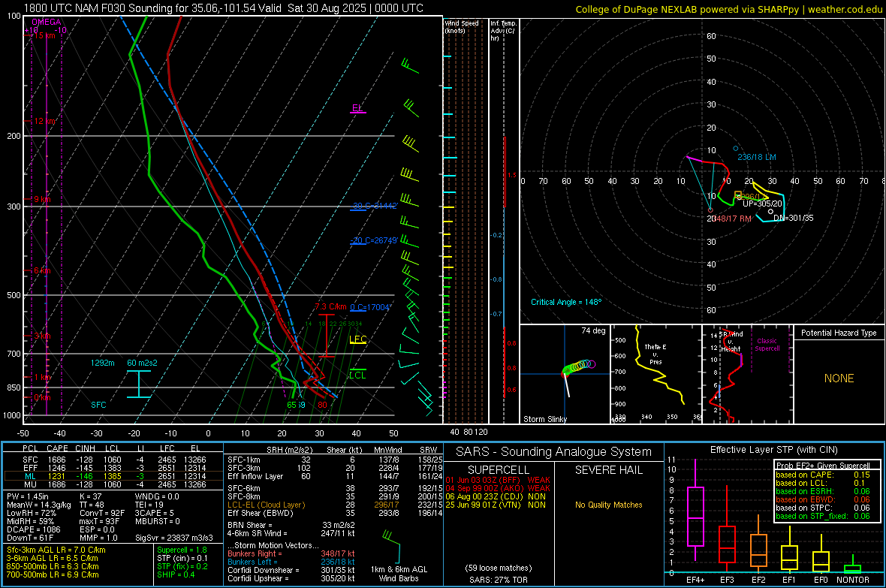The image size is (886, 588).
Task: Click the green LCL label
Action: pyautogui.click(x=357, y=375)
